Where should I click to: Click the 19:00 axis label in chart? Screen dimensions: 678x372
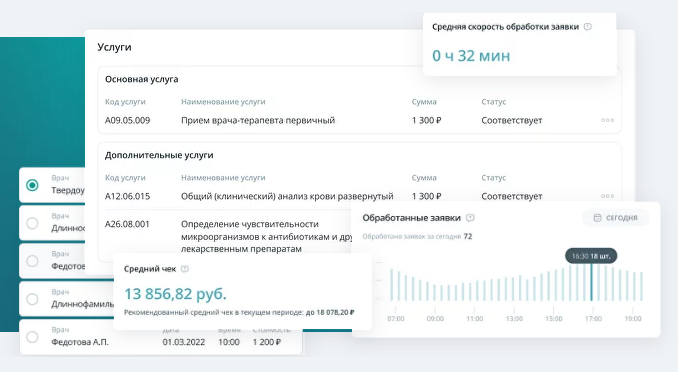click(633, 319)
